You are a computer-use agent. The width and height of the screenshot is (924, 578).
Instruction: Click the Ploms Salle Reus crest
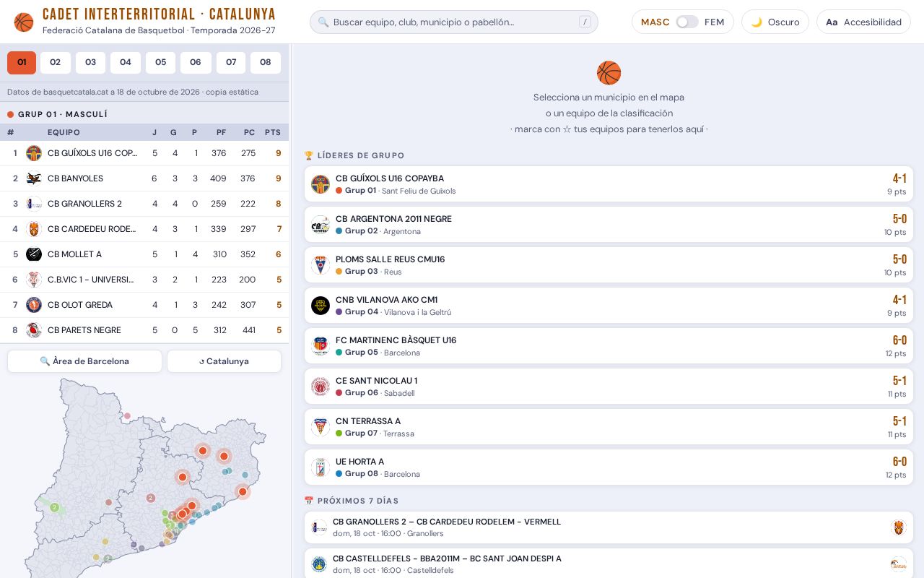pyautogui.click(x=321, y=265)
